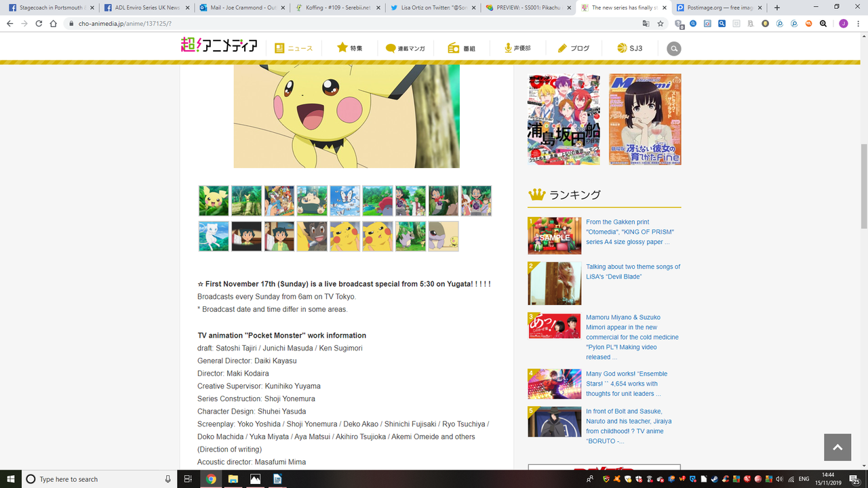Screen dimensions: 868x488
Task: Open the ブログ navigation menu item
Action: [574, 48]
